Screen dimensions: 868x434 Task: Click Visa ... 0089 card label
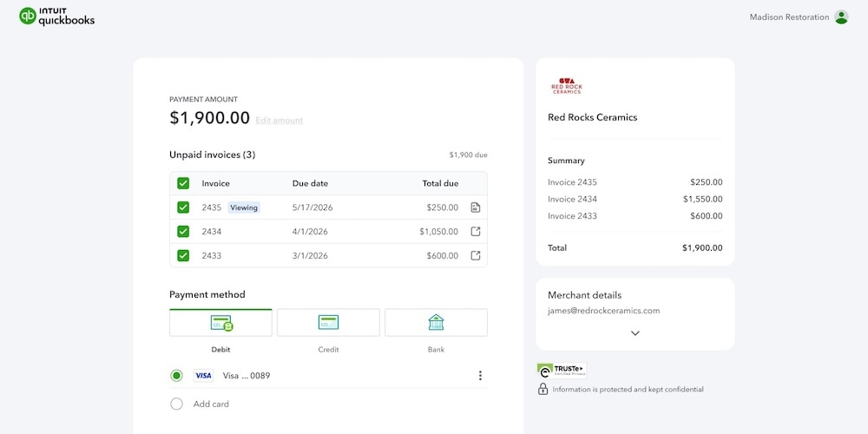[247, 376]
